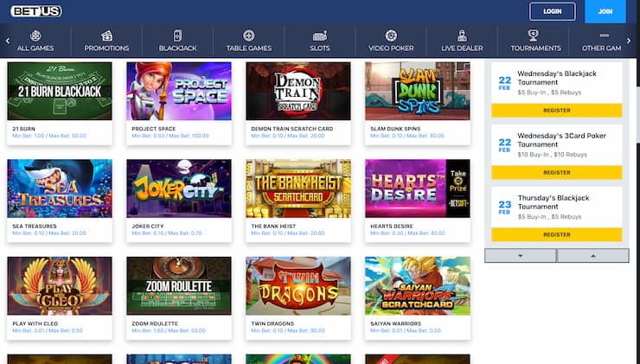The image size is (640, 364).
Task: Click Wednesday's Blackjack Tournament title text
Action: click(557, 78)
